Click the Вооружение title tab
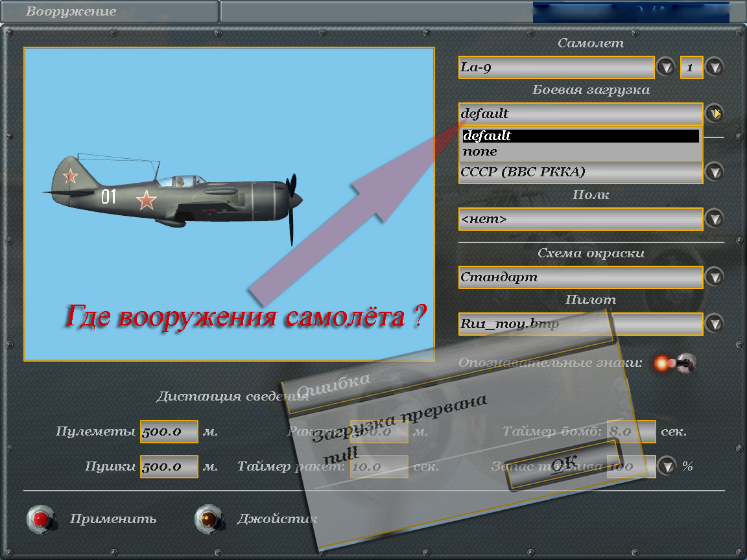The width and height of the screenshot is (747, 560). [110, 12]
